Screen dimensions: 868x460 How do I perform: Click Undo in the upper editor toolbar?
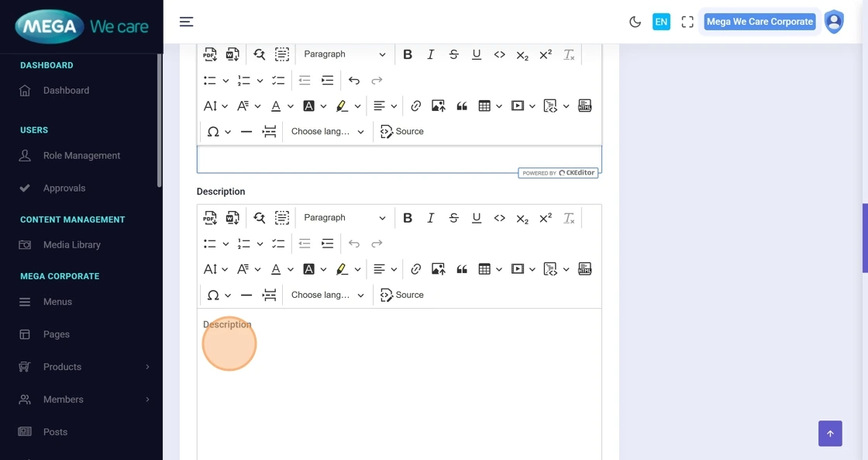coord(354,81)
